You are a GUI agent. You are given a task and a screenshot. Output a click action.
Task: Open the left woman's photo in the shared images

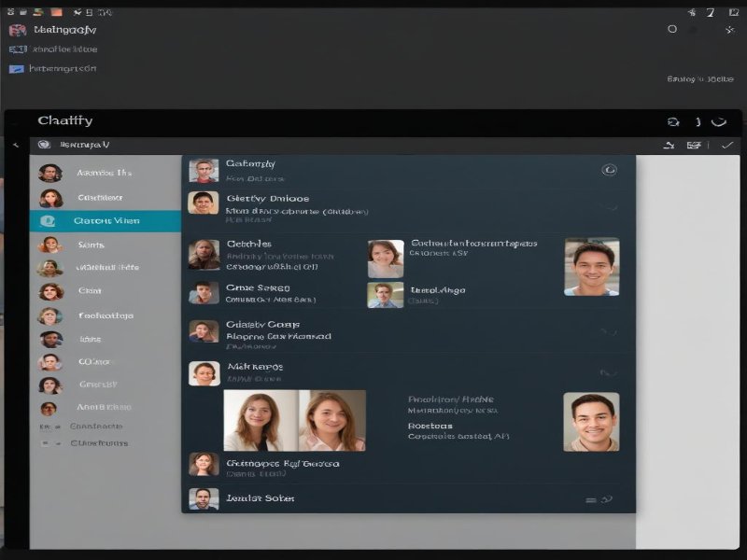click(x=261, y=420)
